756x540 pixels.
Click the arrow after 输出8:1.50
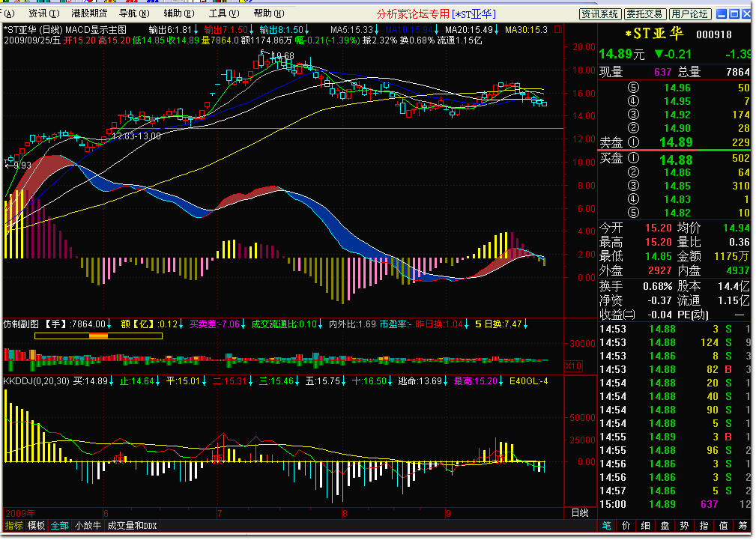pyautogui.click(x=306, y=30)
